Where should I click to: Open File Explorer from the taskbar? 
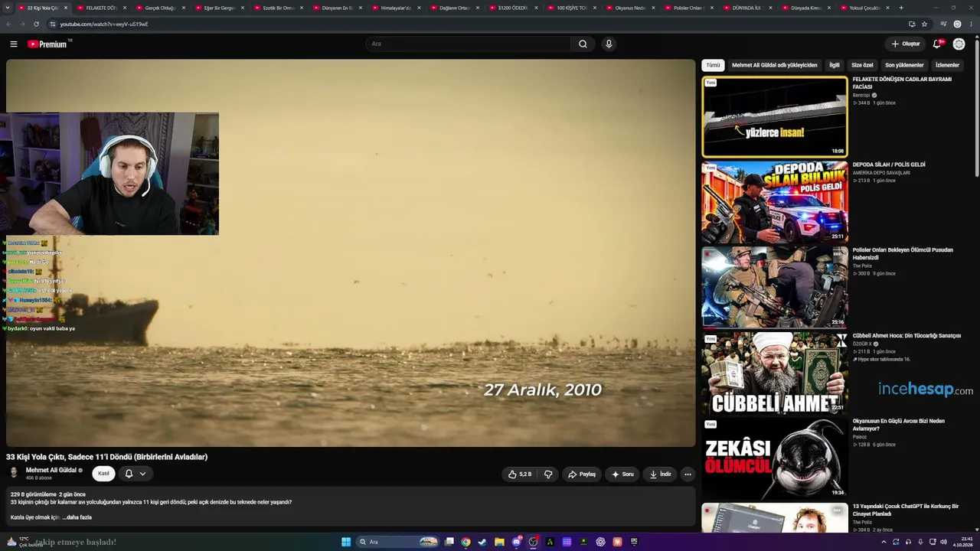click(x=499, y=542)
